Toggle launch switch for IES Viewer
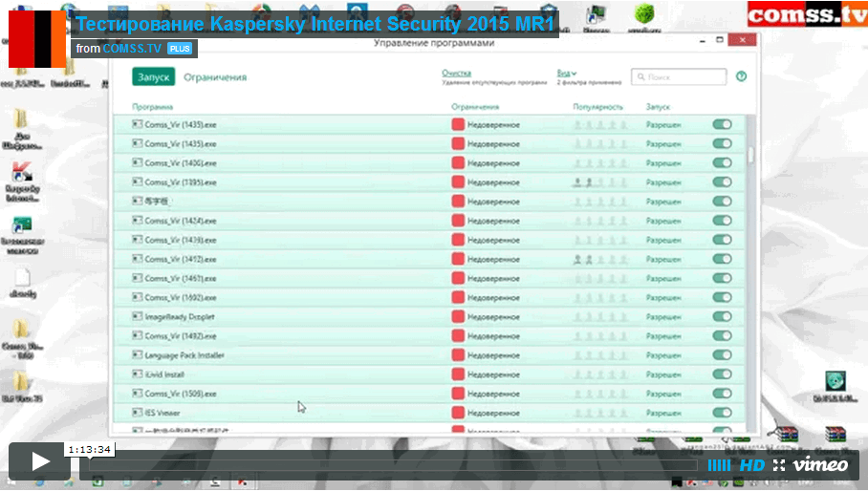The image size is (868, 491). (x=722, y=413)
